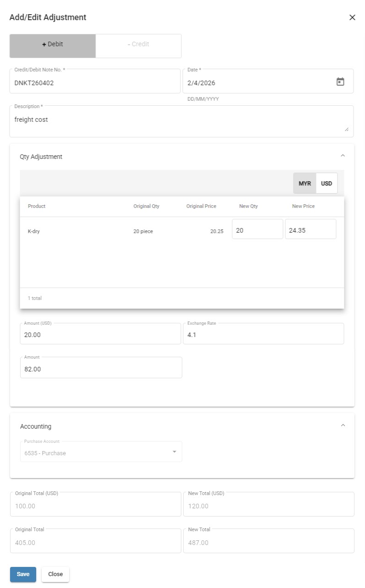The height and width of the screenshot is (588, 365).
Task: Edit the Credit/Debit Note No. field
Action: (x=95, y=82)
